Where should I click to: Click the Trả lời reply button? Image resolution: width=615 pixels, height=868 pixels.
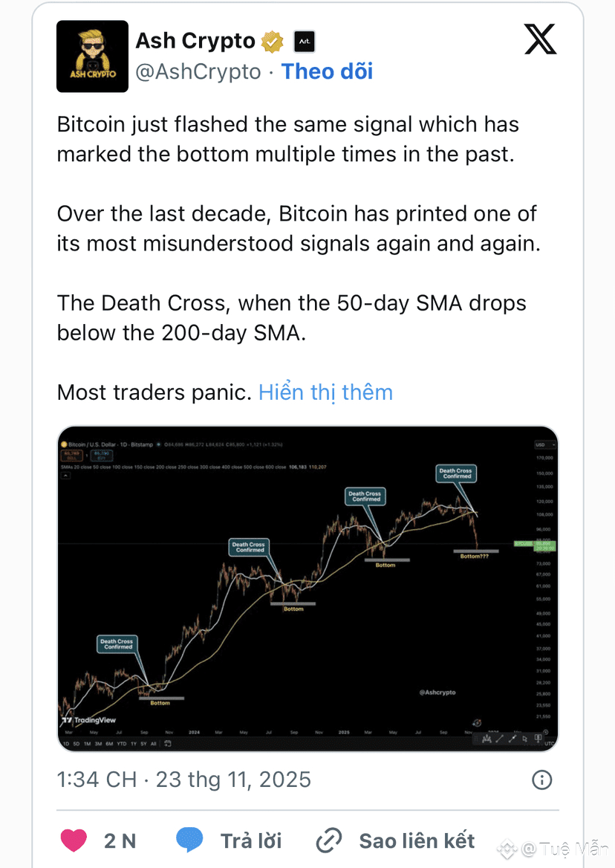pyautogui.click(x=251, y=841)
